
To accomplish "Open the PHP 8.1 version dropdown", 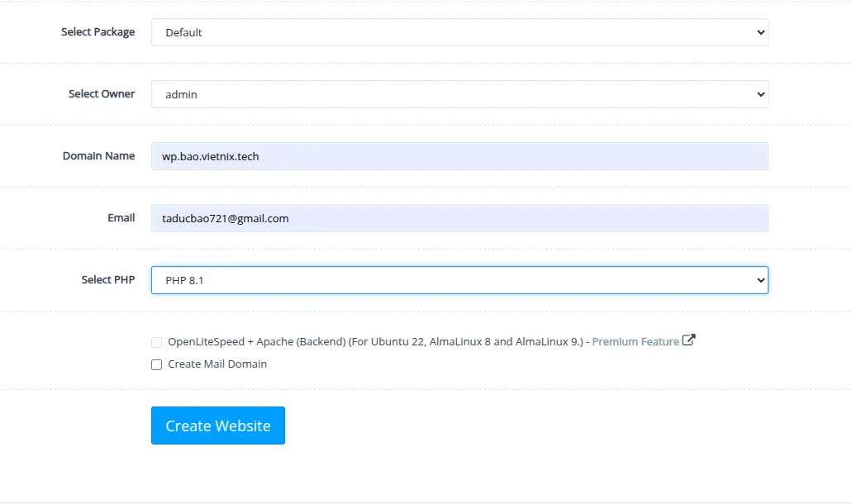I will point(459,280).
